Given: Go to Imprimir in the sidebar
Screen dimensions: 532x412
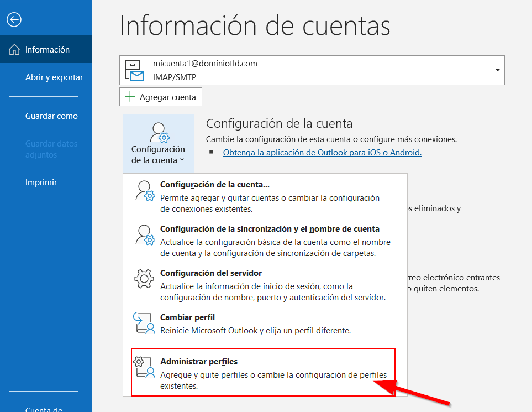Looking at the screenshot, I should (x=41, y=182).
